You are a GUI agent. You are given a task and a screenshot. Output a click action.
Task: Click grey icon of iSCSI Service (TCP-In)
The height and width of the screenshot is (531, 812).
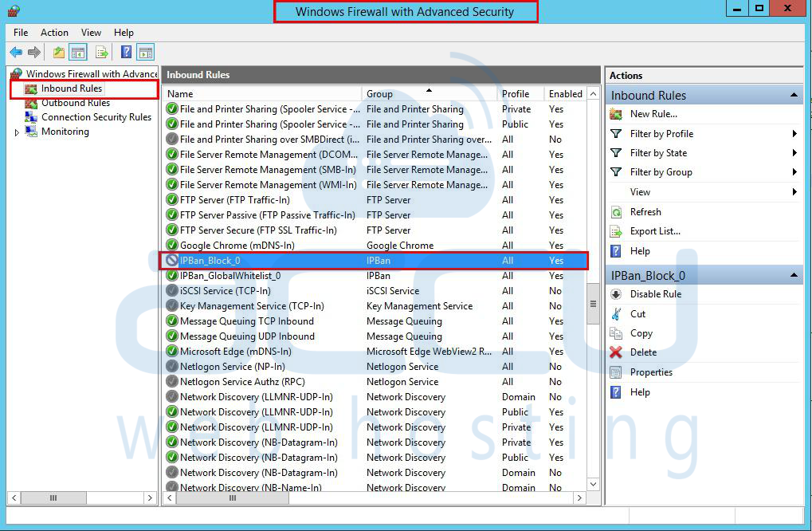click(172, 291)
